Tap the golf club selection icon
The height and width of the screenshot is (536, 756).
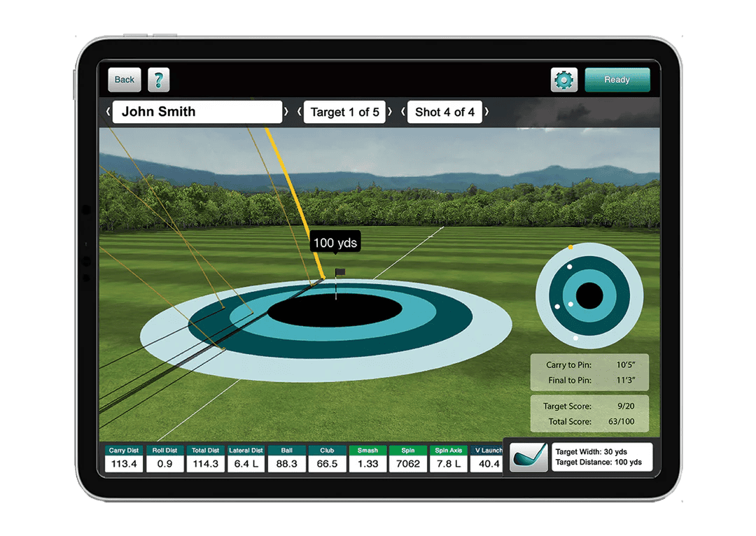coord(529,457)
